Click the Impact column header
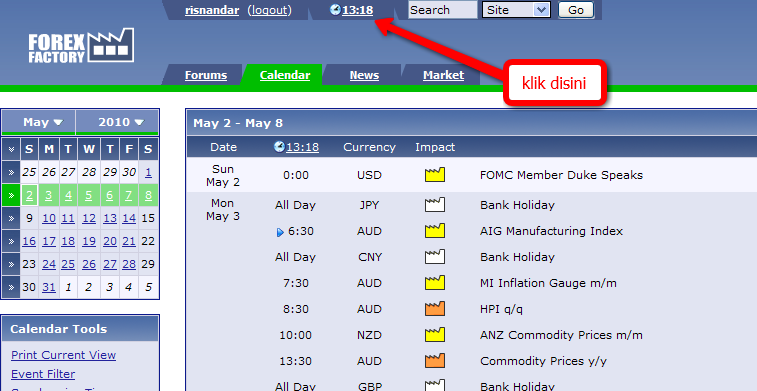The height and width of the screenshot is (391, 757). pos(435,147)
